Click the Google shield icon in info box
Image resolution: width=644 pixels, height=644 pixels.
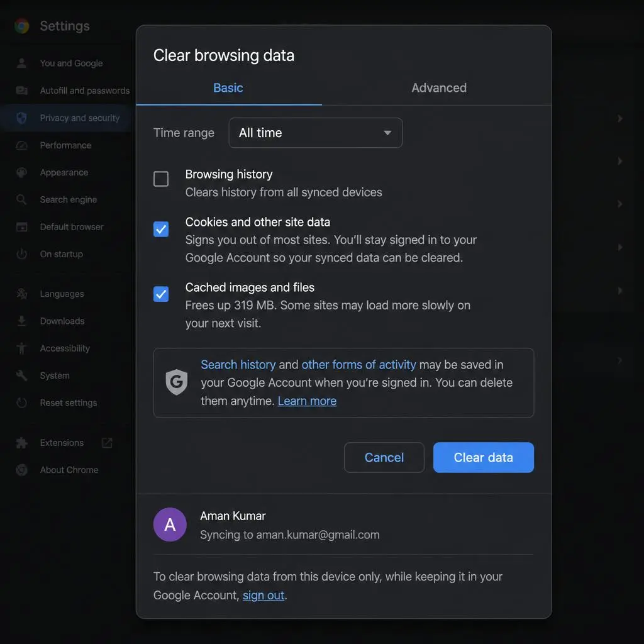point(177,382)
